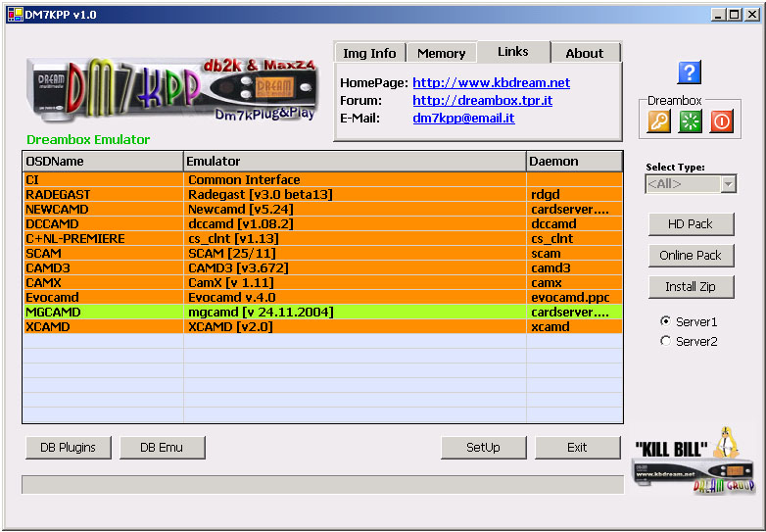Switch to the Memory tab
Image resolution: width=766 pixels, height=532 pixels.
coord(441,53)
